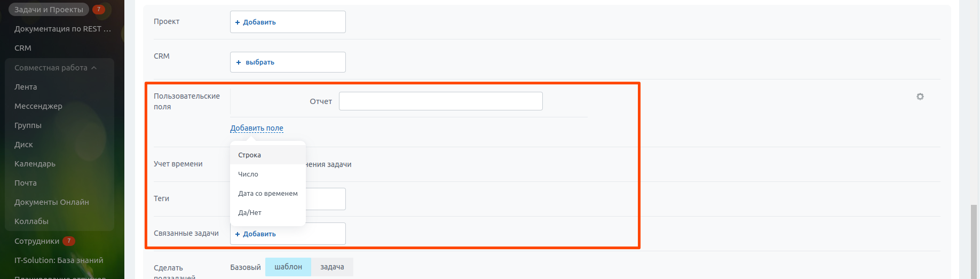Image resolution: width=980 pixels, height=279 pixels.
Task: Click the red counter badge beside Сотрудники
Action: click(69, 241)
